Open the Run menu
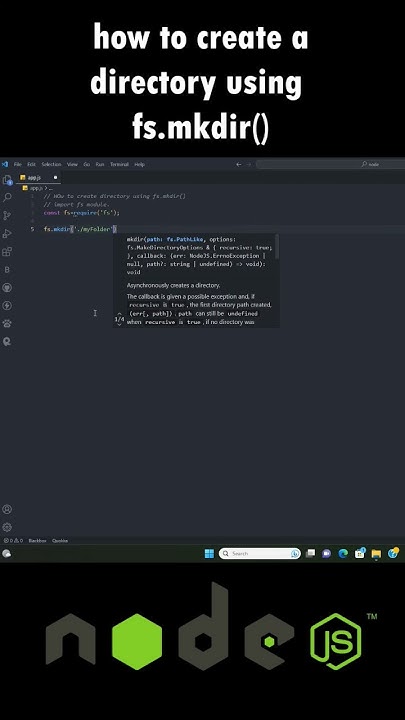Image resolution: width=405 pixels, height=720 pixels. (x=100, y=164)
